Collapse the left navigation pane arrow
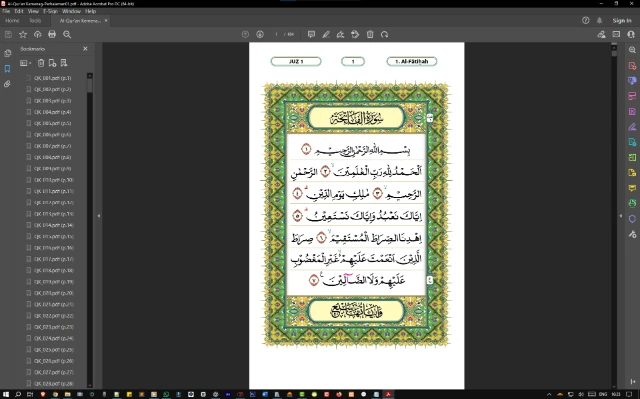The image size is (640, 399). tap(99, 216)
